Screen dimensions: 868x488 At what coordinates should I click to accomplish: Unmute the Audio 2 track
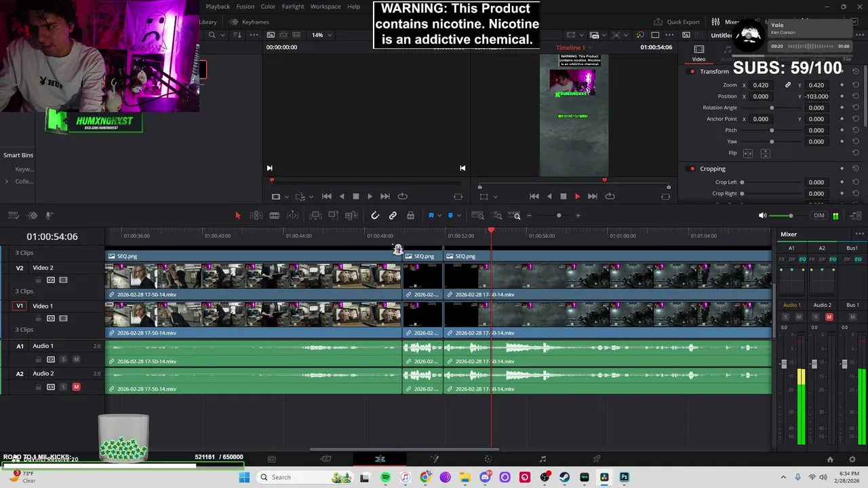point(76,387)
